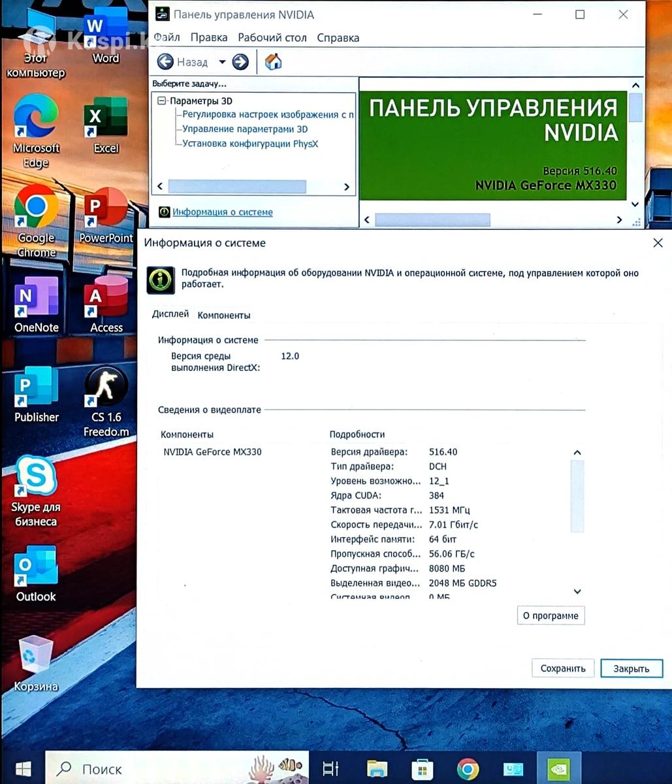Open the Word desktop shortcut
The height and width of the screenshot is (784, 672).
106,36
